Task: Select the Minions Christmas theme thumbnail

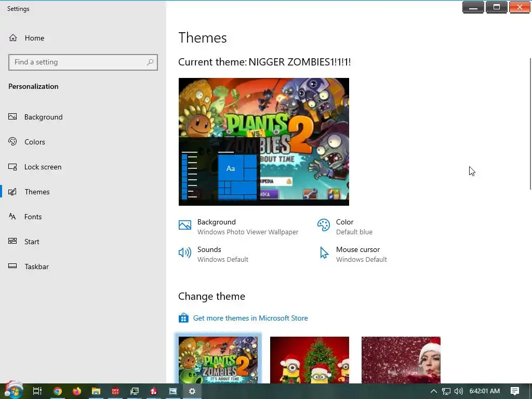Action: pyautogui.click(x=310, y=360)
